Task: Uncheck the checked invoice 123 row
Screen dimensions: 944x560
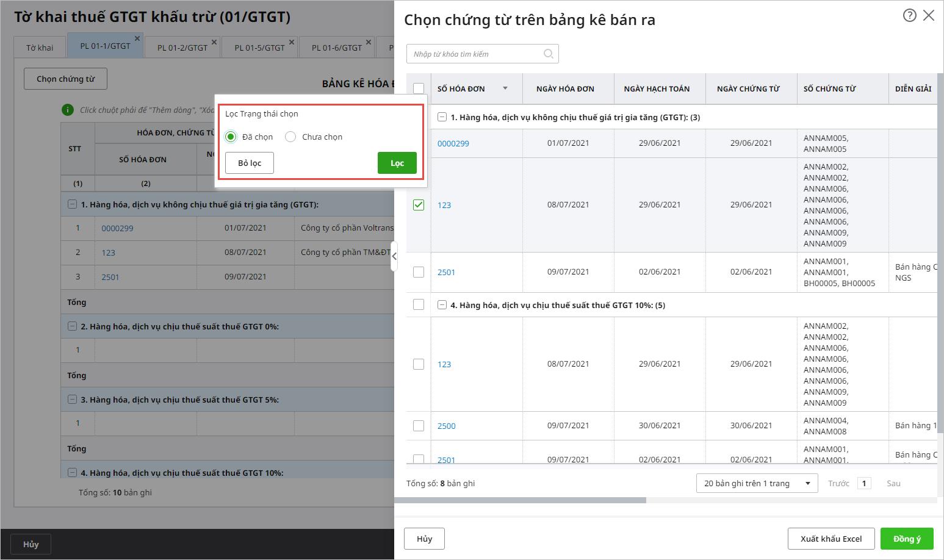Action: pos(419,205)
